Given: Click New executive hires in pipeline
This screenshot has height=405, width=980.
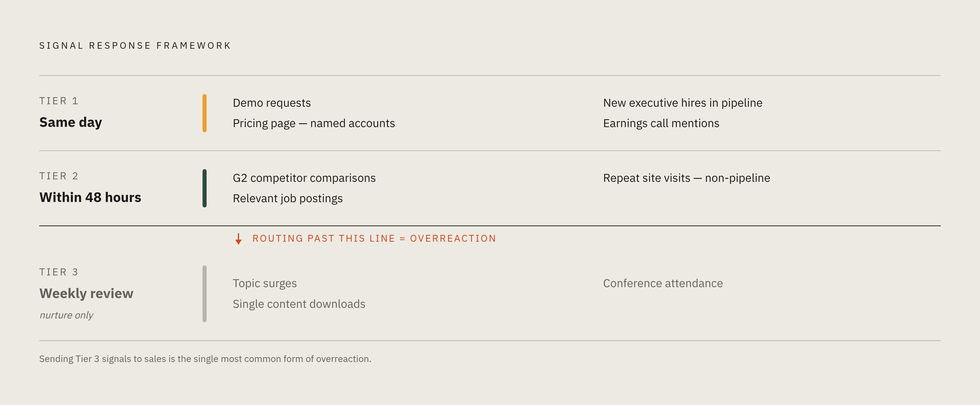Looking at the screenshot, I should pyautogui.click(x=682, y=103).
